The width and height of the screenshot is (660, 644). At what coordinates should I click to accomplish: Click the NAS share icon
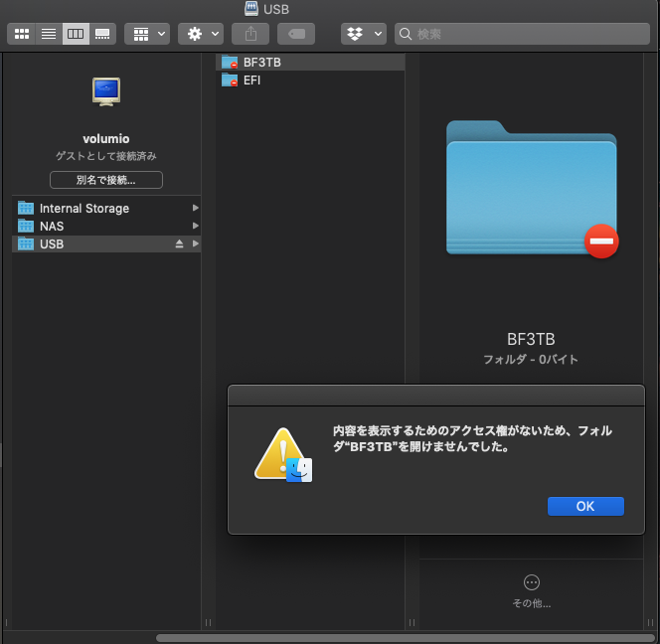click(x=26, y=226)
